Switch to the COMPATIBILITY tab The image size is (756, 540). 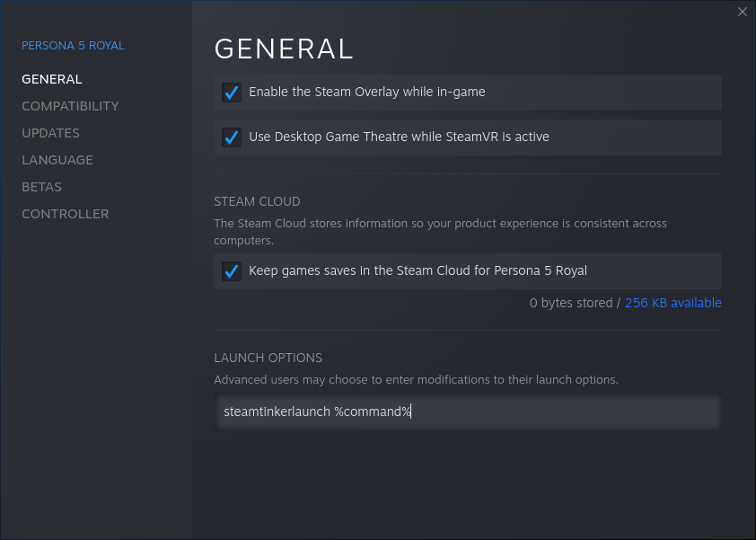[x=70, y=106]
